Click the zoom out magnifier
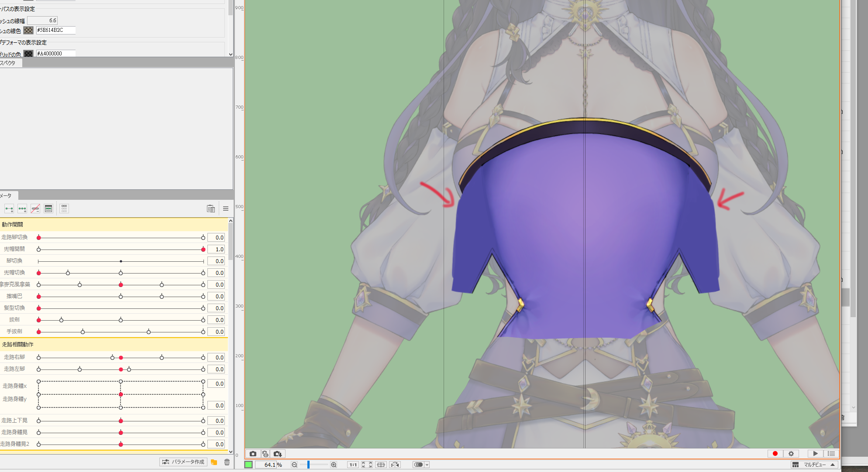This screenshot has width=868, height=472. (x=294, y=465)
